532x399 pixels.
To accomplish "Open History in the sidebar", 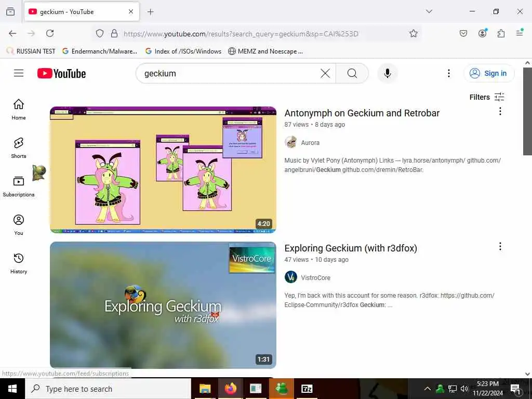I will click(19, 263).
